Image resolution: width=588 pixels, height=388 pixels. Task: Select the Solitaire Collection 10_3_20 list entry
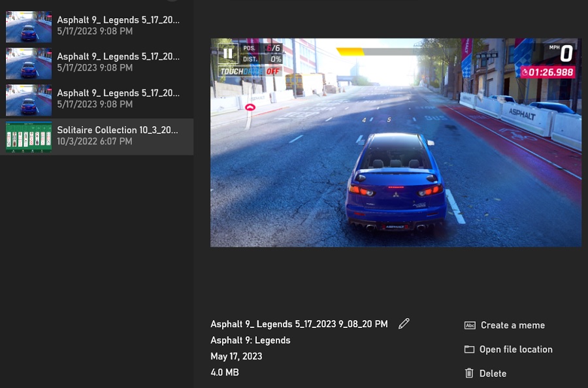117,130
